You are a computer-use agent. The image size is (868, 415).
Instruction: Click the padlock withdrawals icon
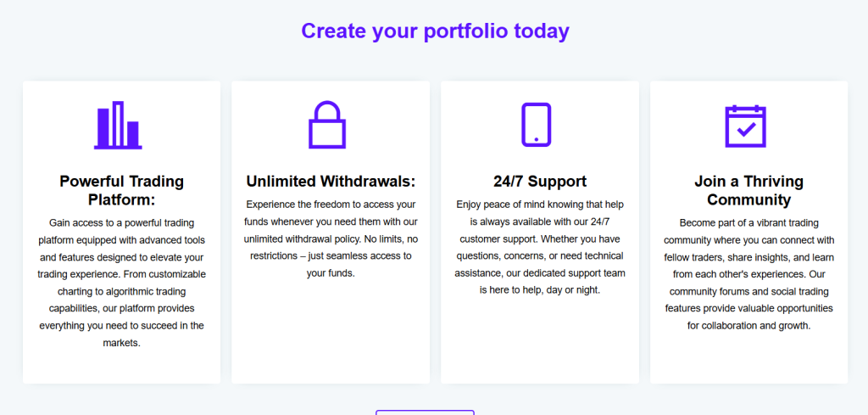coord(327,126)
